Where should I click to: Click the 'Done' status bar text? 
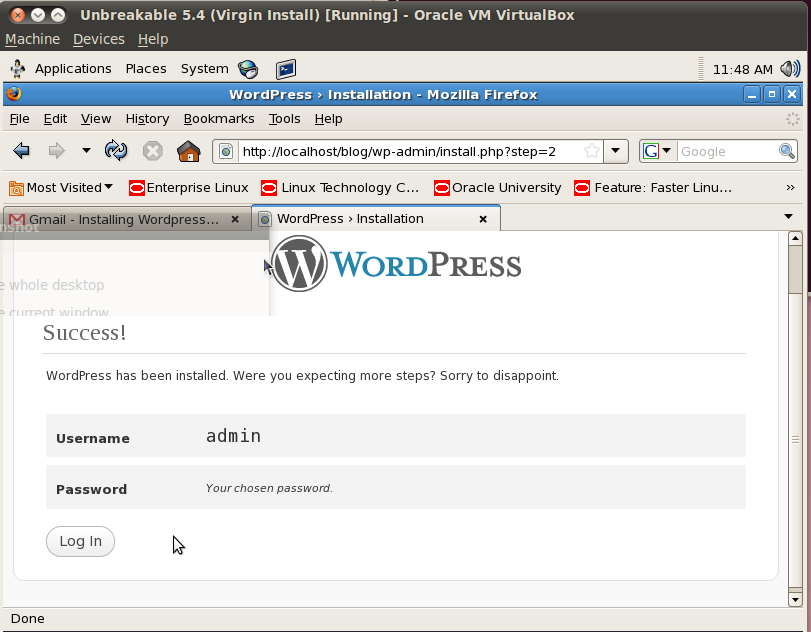click(27, 619)
